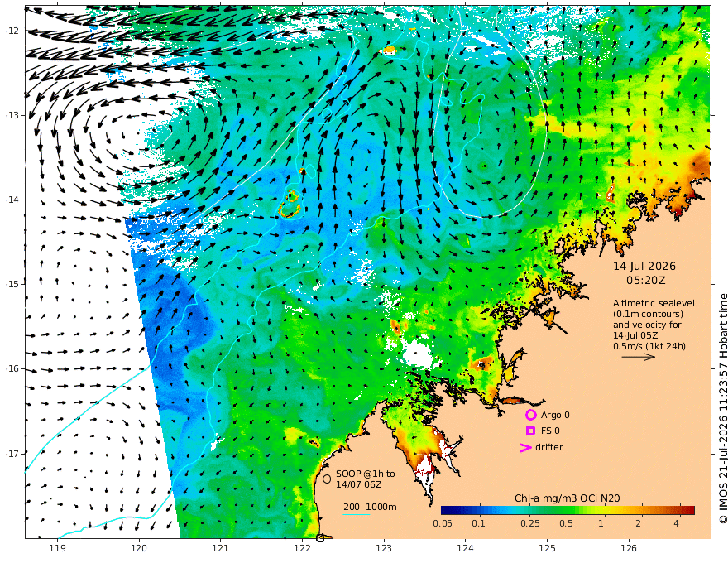
Task: Click the longitude axis label 121
Action: pyautogui.click(x=221, y=548)
